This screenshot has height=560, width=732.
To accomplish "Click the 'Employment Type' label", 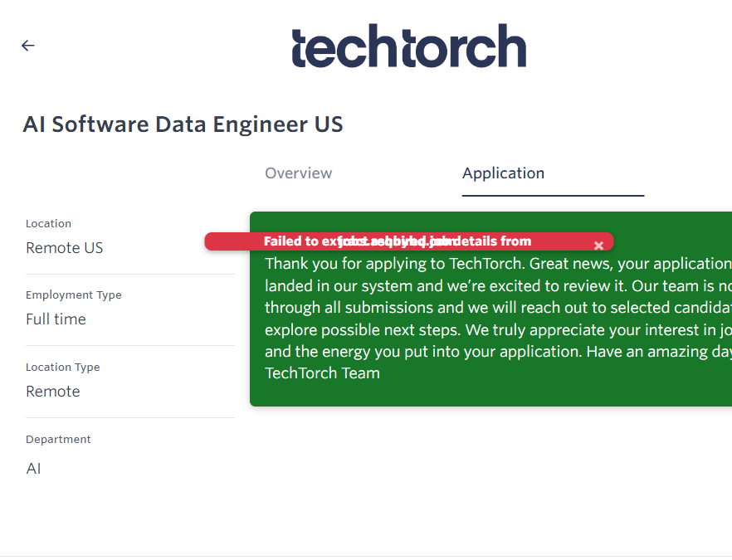I will pos(73,295).
